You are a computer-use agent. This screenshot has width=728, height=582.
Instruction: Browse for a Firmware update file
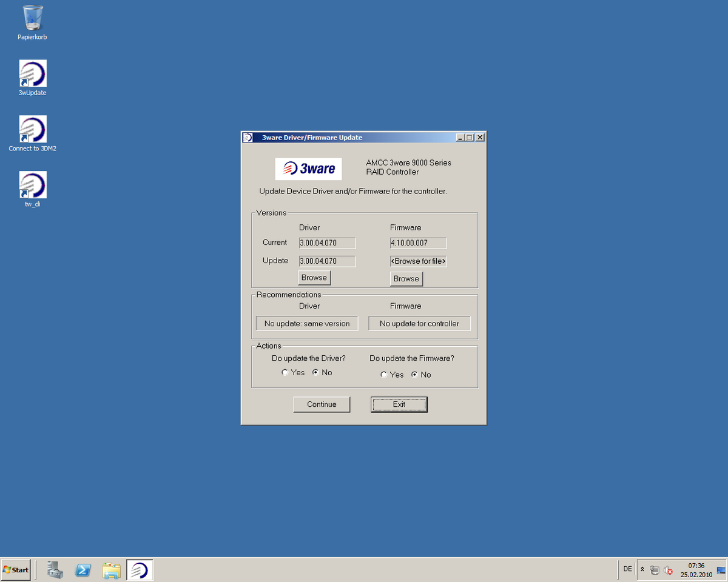pyautogui.click(x=406, y=279)
